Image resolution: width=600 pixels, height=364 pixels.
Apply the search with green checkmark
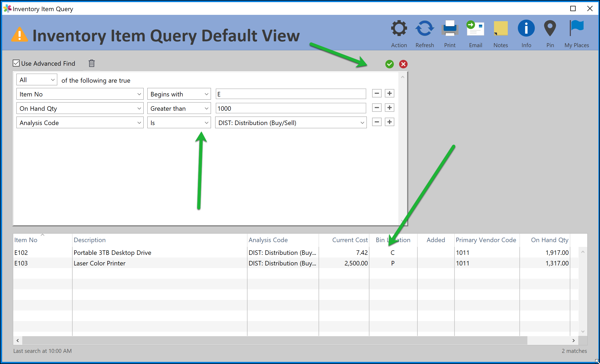tap(389, 64)
